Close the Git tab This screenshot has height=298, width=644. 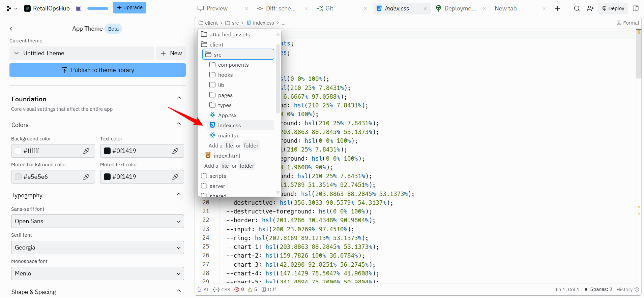[x=365, y=9]
